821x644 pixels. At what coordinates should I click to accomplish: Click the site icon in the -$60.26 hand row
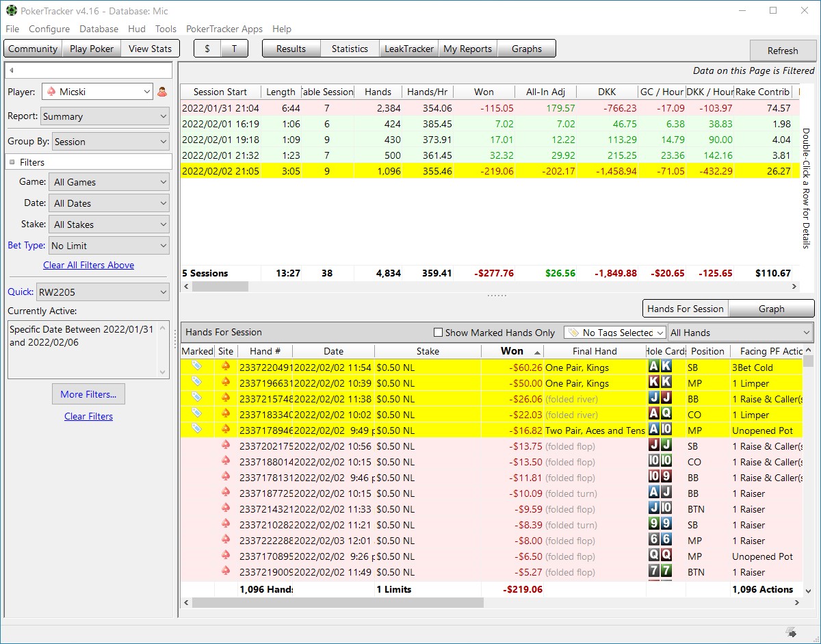226,366
